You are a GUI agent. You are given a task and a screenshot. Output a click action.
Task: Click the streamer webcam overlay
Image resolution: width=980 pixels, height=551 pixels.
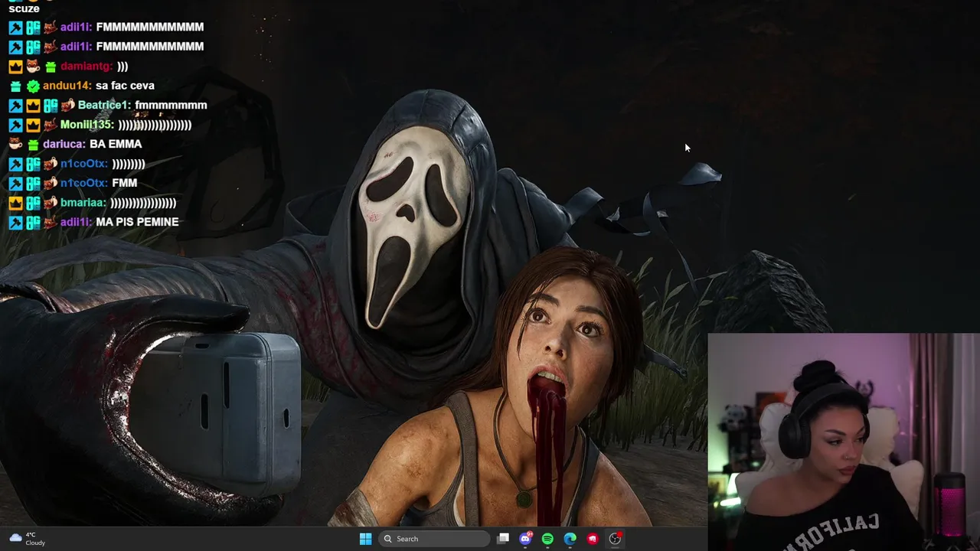(844, 442)
